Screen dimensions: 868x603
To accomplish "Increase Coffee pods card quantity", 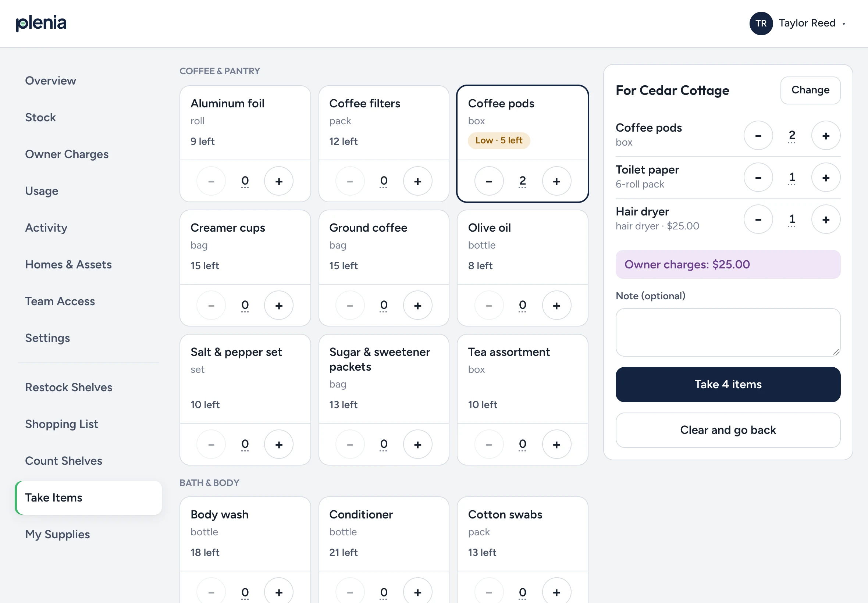I will click(x=556, y=181).
